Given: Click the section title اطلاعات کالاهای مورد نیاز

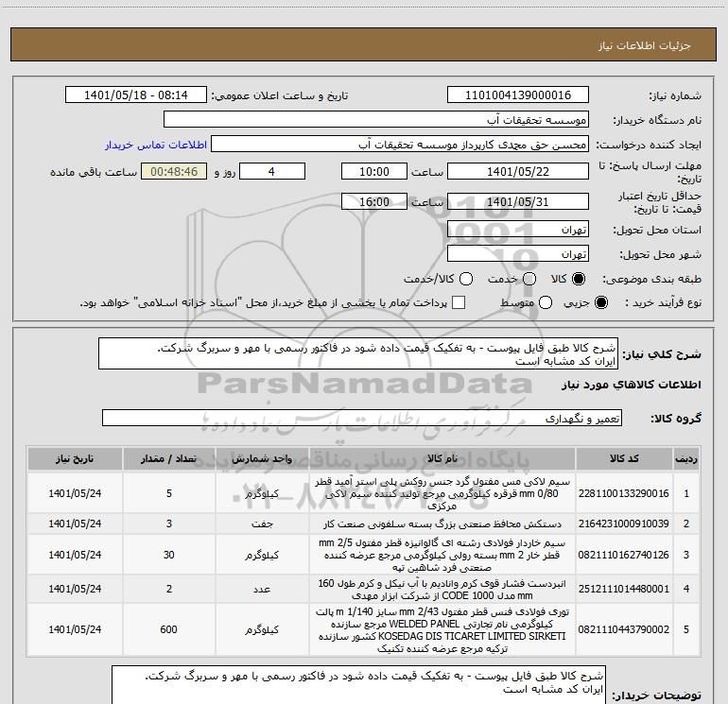Looking at the screenshot, I should 632,385.
